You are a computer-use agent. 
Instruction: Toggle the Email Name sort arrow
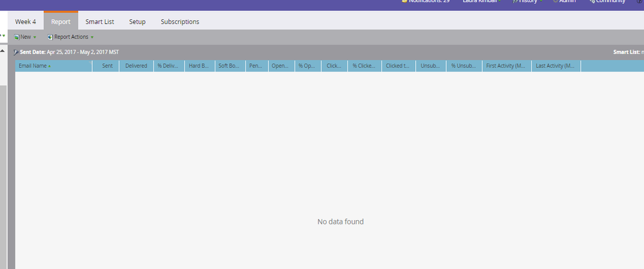coord(49,66)
